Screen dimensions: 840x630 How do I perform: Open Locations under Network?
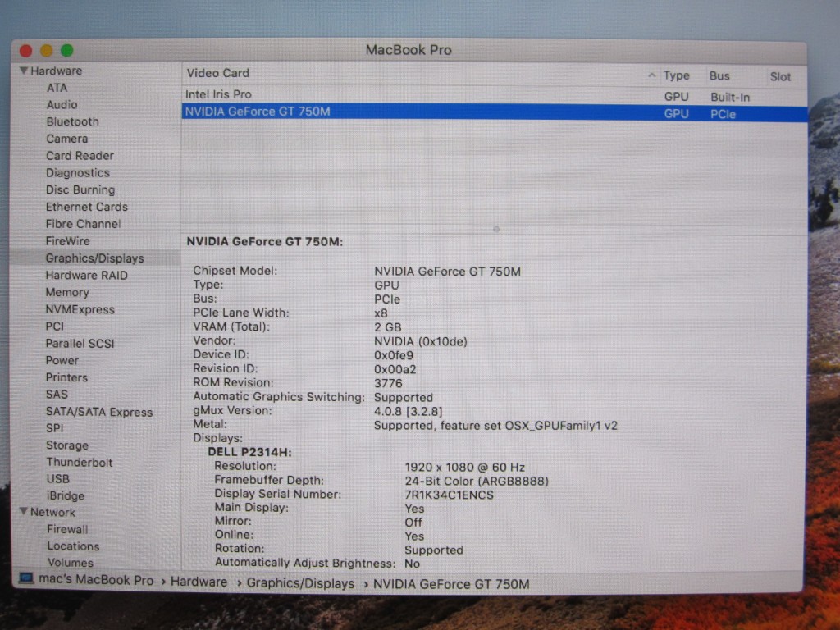(x=73, y=546)
